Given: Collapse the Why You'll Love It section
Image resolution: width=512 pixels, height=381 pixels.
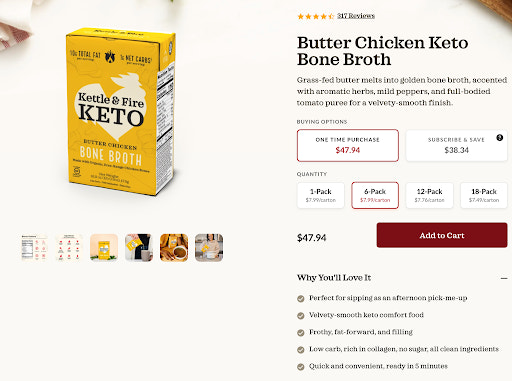Looking at the screenshot, I should point(334,278).
